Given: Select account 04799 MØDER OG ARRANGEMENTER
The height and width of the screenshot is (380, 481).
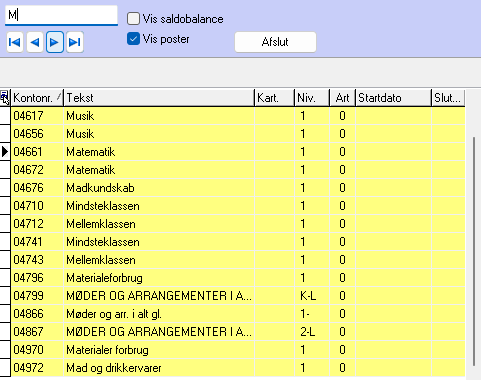Looking at the screenshot, I should pos(238,296).
